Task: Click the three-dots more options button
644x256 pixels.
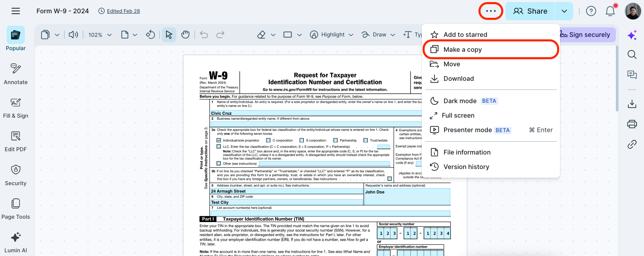Action: 490,11
